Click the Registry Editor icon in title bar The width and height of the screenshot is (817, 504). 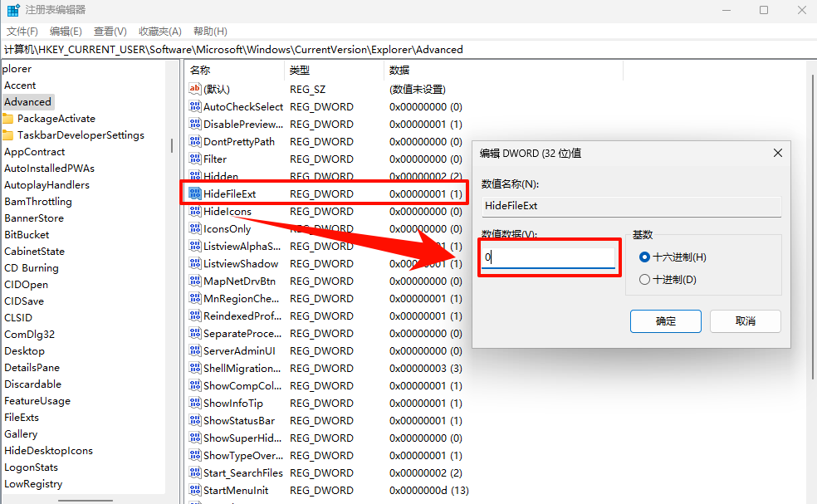pos(12,9)
